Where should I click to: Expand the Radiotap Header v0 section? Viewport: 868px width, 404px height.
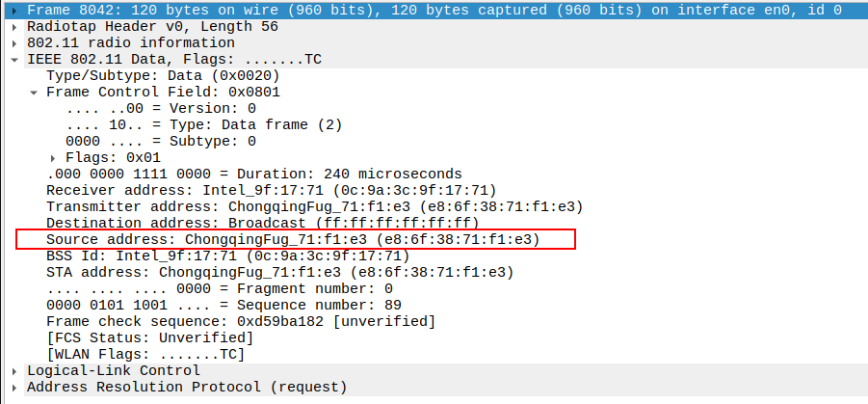[x=13, y=26]
